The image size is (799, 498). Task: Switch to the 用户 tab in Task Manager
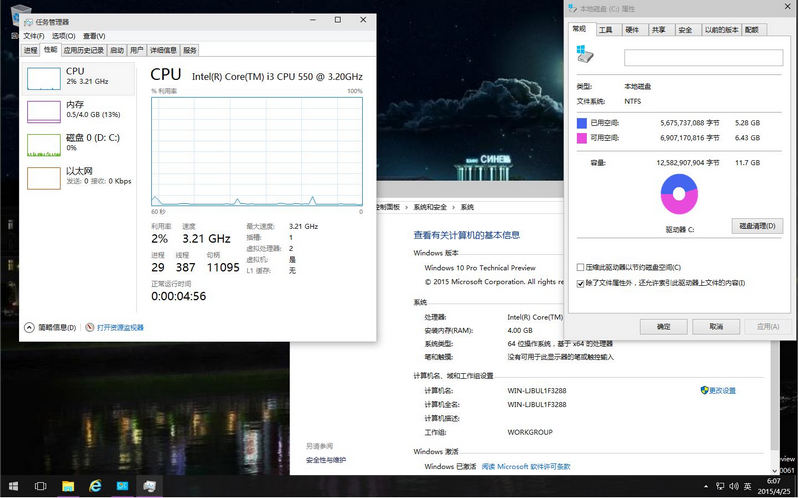point(137,50)
